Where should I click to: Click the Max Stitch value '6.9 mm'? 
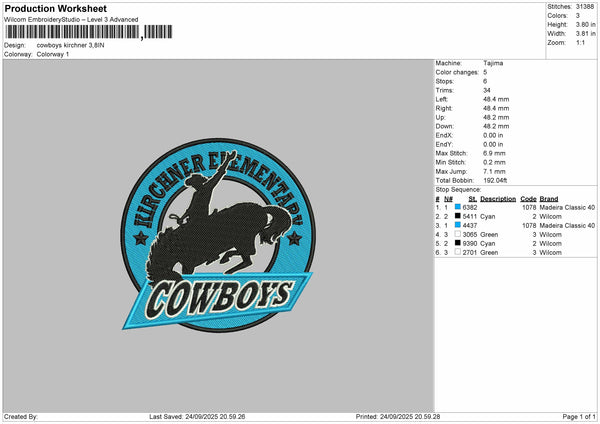494,153
